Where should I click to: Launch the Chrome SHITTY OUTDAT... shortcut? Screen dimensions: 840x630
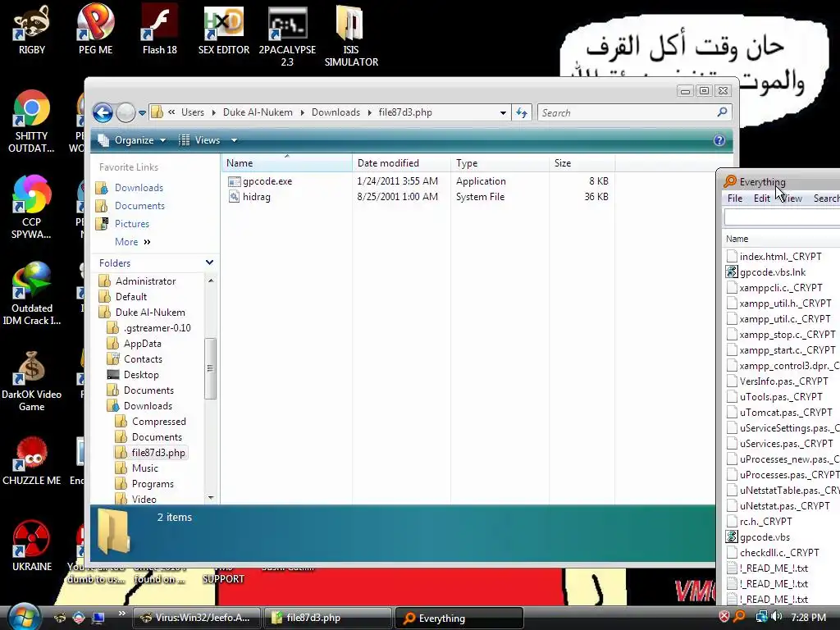(31, 121)
